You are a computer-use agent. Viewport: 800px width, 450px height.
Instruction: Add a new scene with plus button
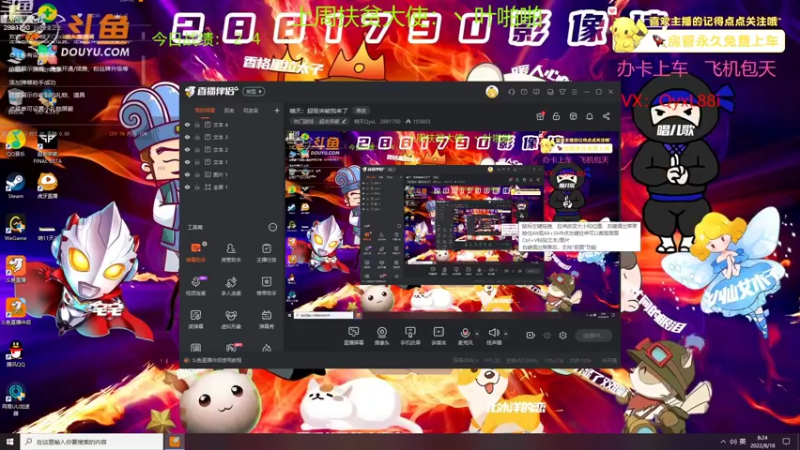pyautogui.click(x=277, y=110)
